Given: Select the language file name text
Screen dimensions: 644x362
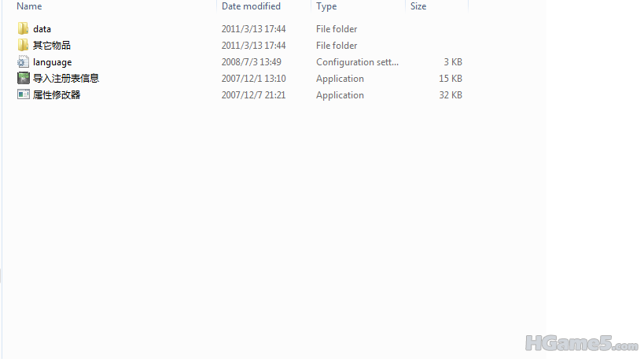Looking at the screenshot, I should pyautogui.click(x=52, y=62).
